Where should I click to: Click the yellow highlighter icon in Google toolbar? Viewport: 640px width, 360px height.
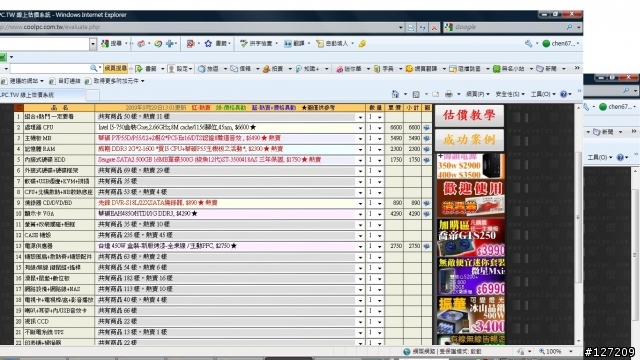tap(362, 43)
